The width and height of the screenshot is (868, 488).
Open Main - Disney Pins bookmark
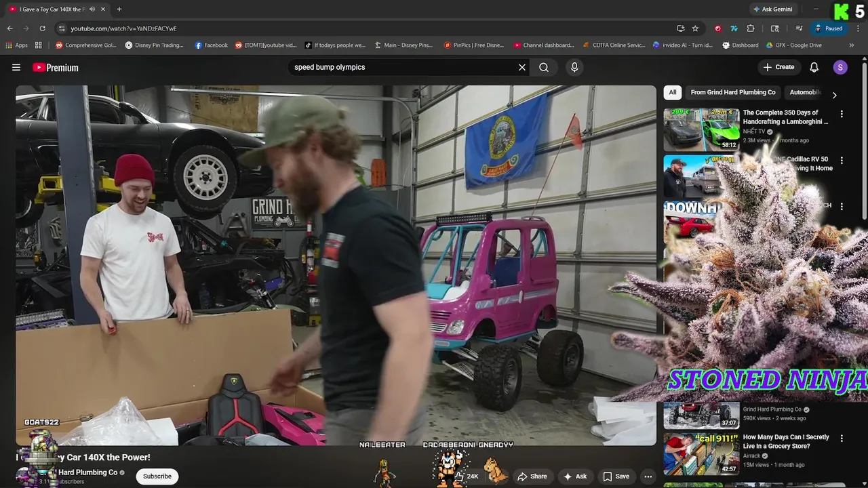coord(403,45)
